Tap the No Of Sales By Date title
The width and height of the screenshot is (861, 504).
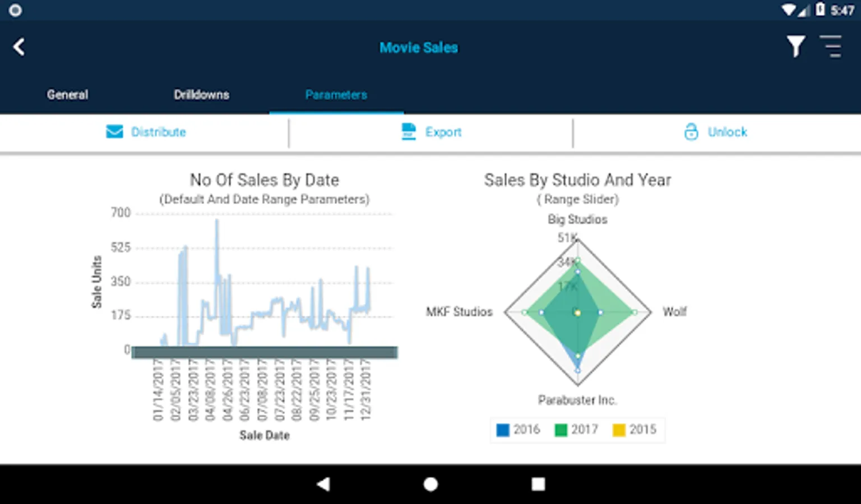tap(265, 180)
